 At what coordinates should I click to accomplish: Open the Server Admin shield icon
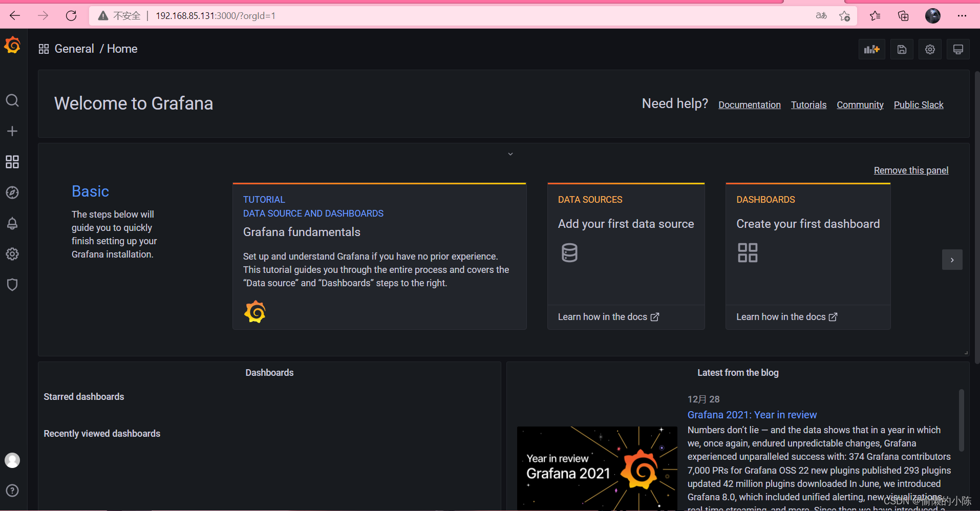[x=12, y=285]
